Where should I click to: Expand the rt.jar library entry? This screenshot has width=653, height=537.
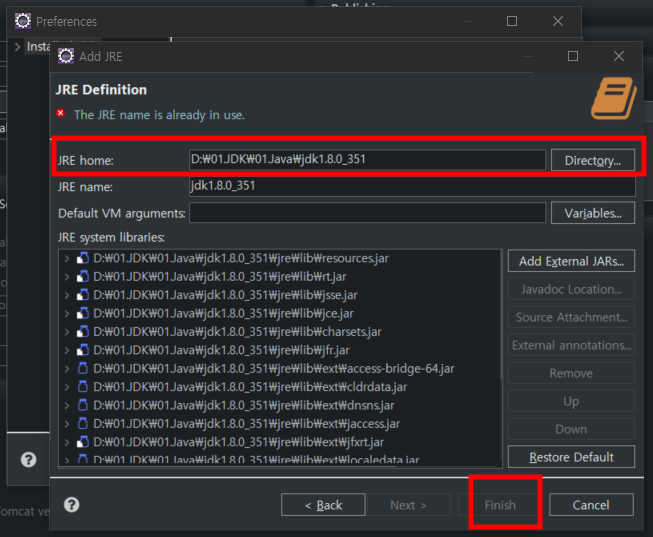tap(67, 277)
